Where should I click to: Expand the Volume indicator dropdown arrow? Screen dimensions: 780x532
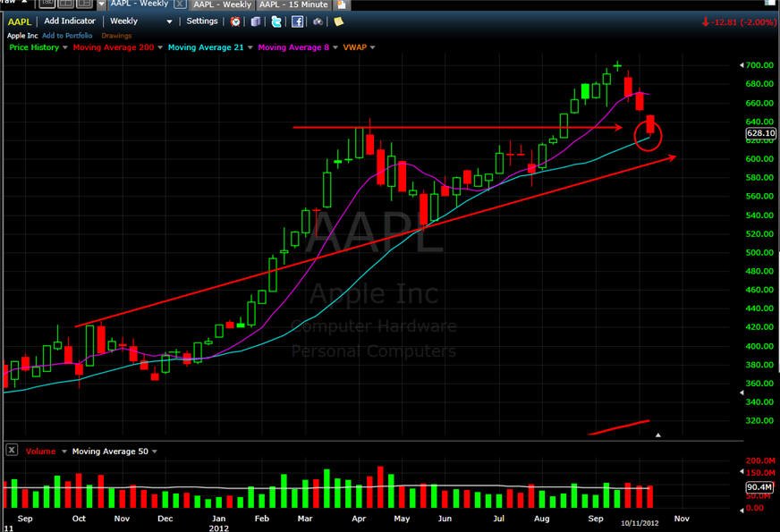[64, 452]
